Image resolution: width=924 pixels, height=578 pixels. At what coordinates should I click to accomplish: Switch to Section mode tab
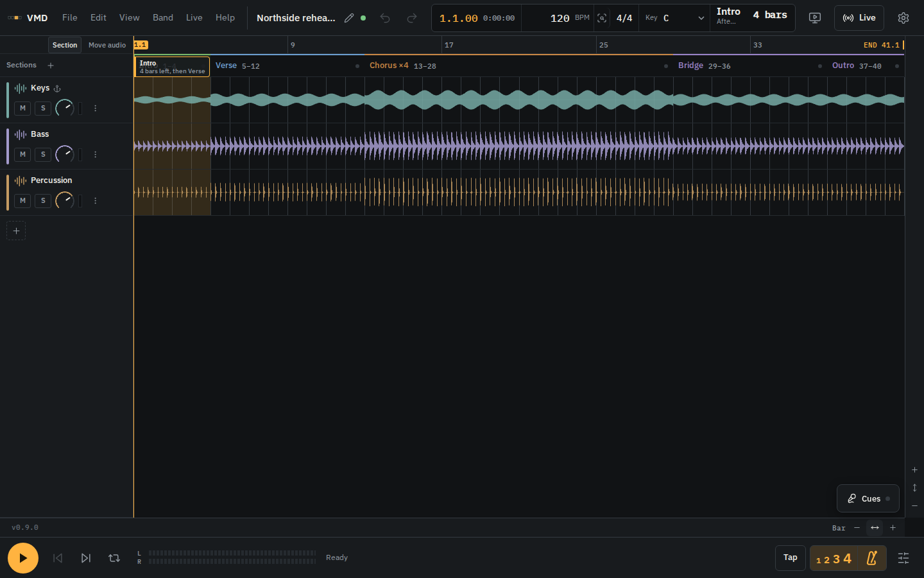coord(65,45)
